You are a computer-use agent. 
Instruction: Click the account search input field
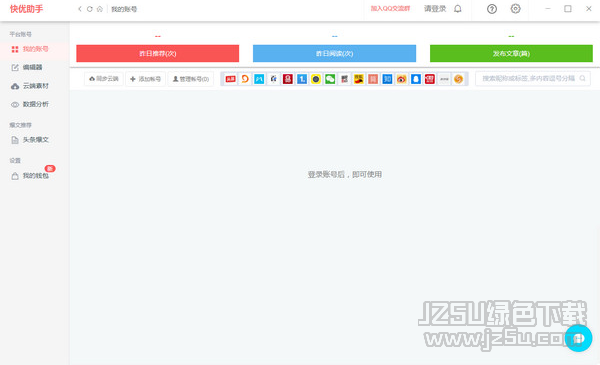532,78
